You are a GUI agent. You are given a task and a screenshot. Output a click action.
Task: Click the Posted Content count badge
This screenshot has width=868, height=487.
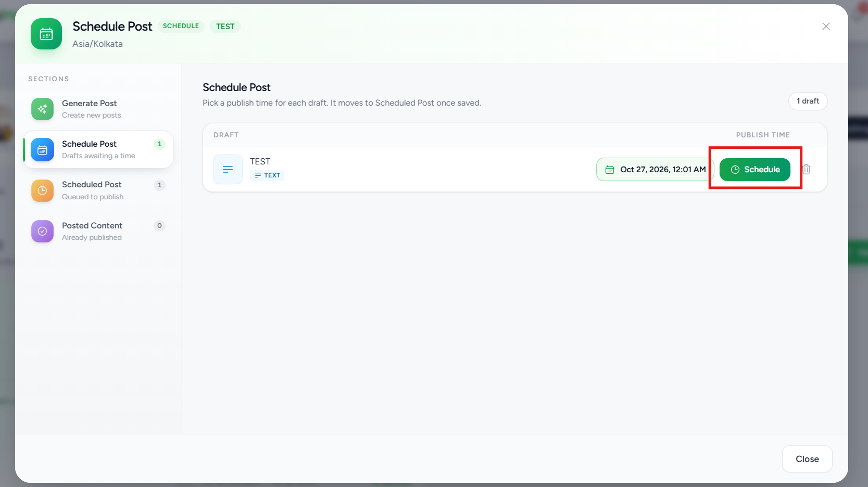click(x=159, y=225)
